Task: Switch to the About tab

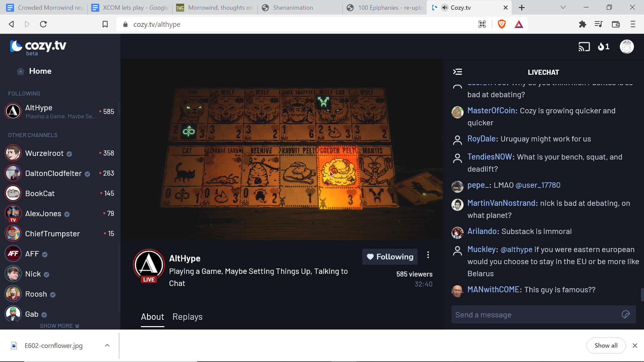Action: coord(152,317)
